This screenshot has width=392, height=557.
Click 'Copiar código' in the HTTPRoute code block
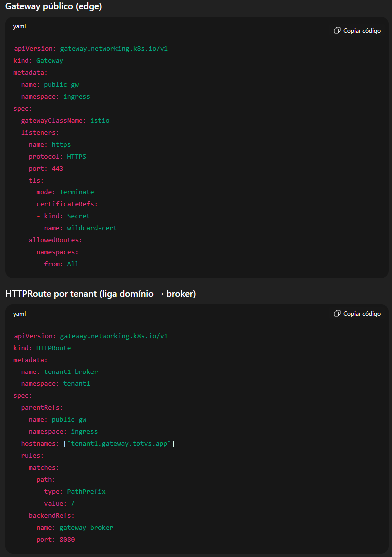coord(362,313)
